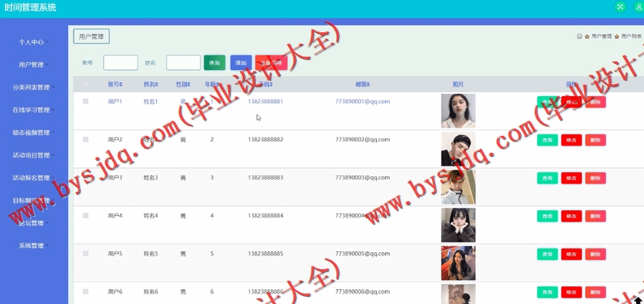
Task: Check the checkbox for 用户1 row
Action: click(86, 101)
